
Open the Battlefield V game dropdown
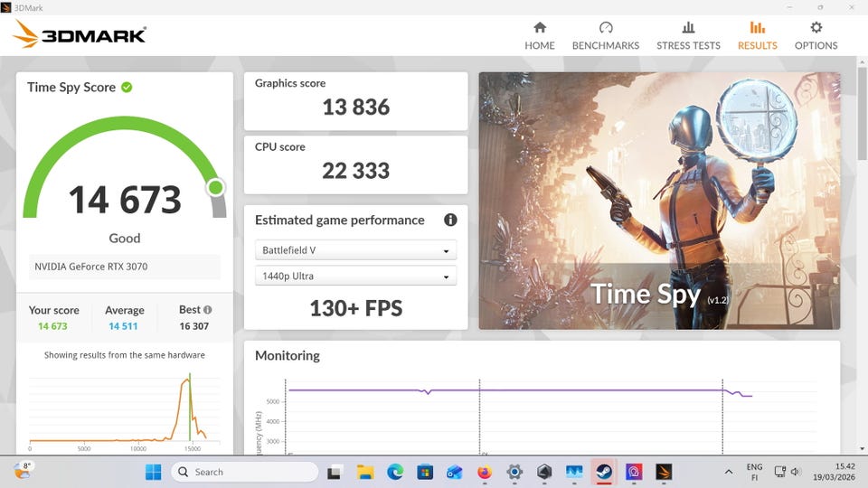[355, 250]
